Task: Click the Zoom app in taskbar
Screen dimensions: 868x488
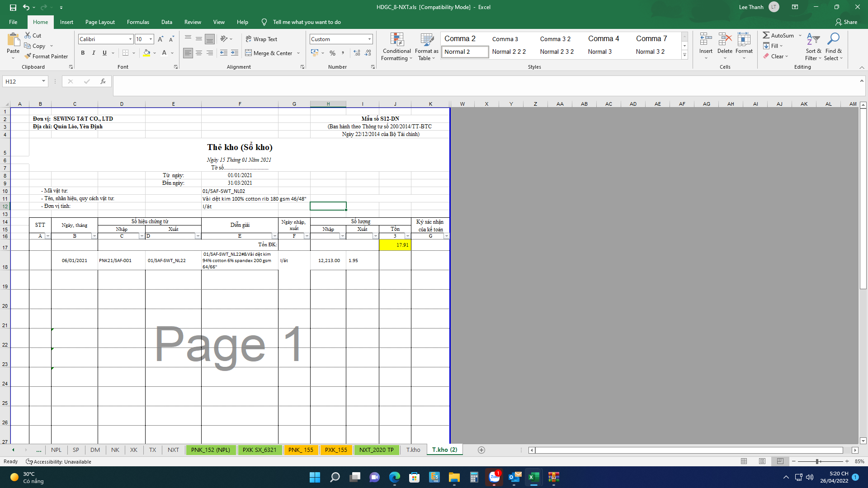Action: tap(374, 477)
